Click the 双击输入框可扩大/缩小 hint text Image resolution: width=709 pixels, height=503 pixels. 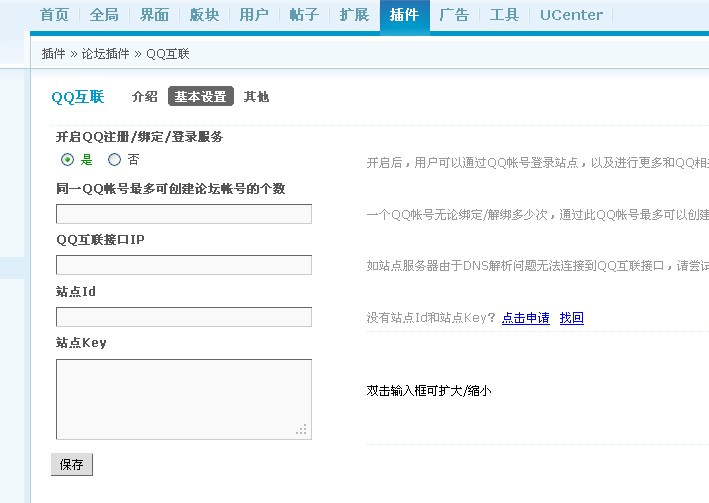tap(429, 391)
